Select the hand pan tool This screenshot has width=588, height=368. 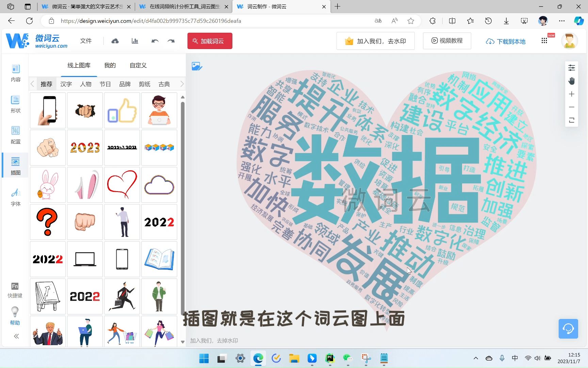point(572,81)
